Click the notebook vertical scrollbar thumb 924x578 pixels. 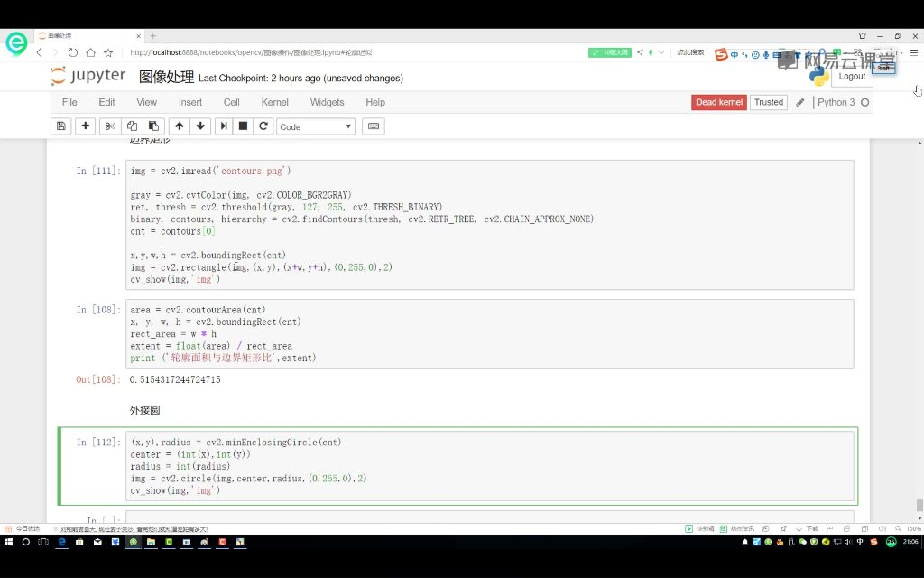(919, 505)
